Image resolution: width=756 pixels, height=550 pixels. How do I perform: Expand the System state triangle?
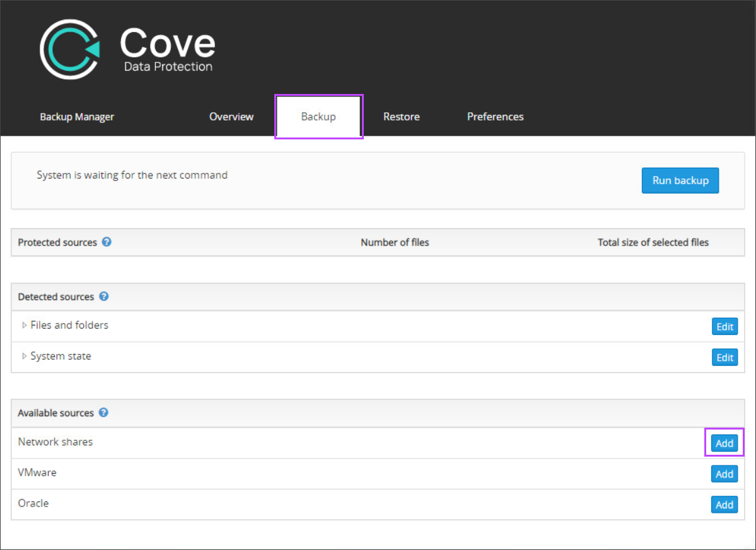(x=25, y=356)
